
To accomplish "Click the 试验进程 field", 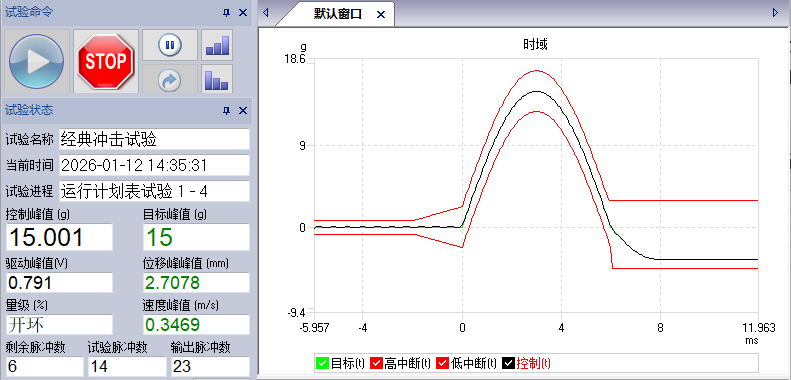I will 154,191.
